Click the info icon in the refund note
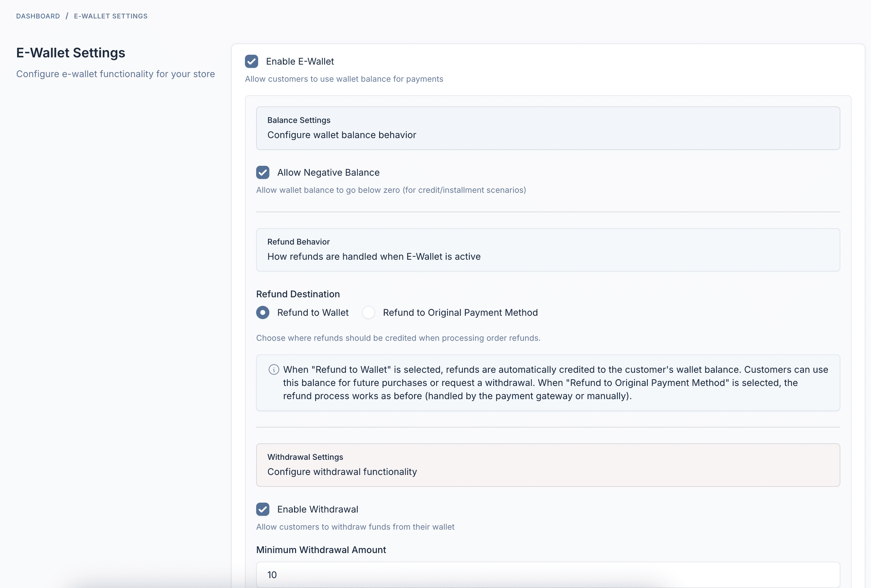This screenshot has width=871, height=588. click(x=274, y=369)
